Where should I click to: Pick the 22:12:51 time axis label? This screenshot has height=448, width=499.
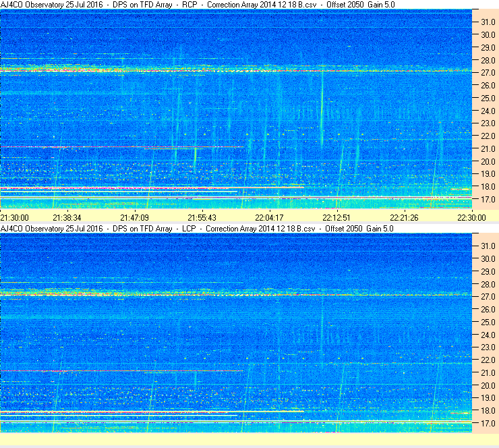(336, 218)
